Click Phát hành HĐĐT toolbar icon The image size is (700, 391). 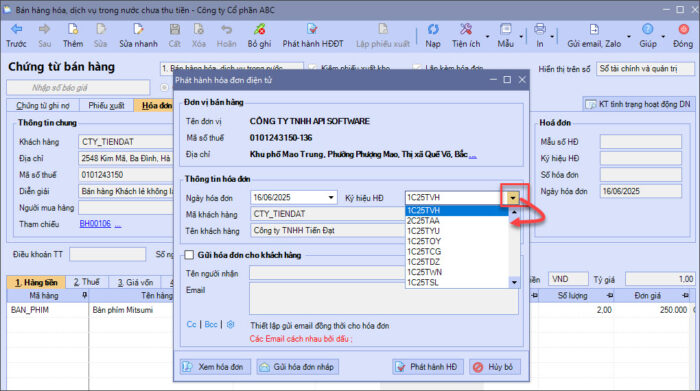point(312,29)
